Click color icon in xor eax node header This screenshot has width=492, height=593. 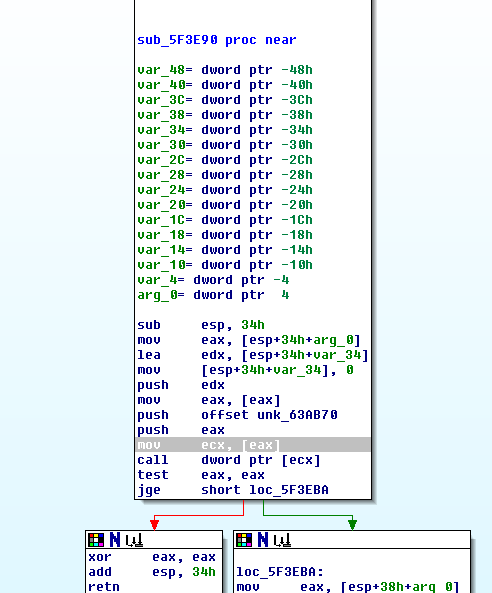(x=96, y=540)
